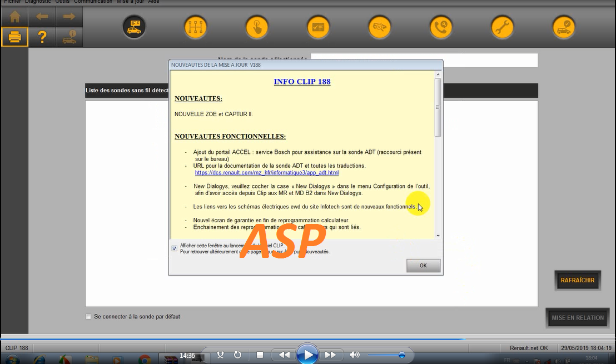Click the 'Ajout du portail ACCEL' bullet text
616x364 pixels.
click(x=307, y=156)
